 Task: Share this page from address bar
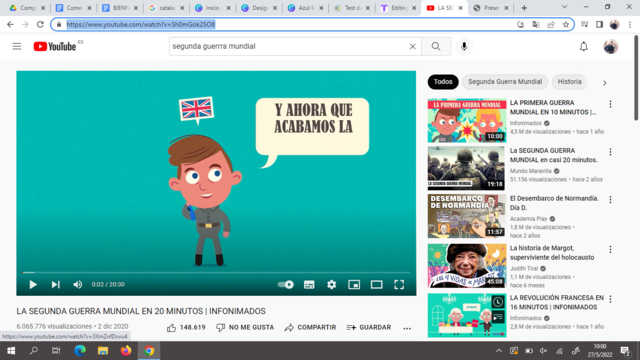click(x=551, y=24)
